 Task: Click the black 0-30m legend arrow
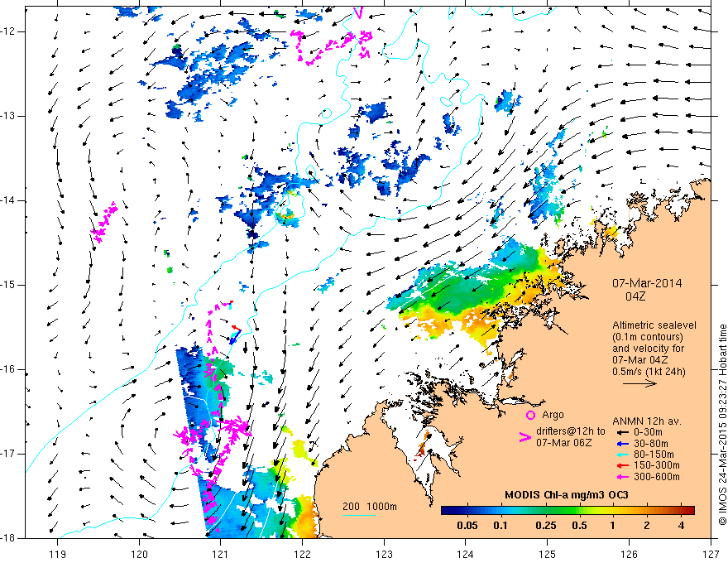[622, 432]
